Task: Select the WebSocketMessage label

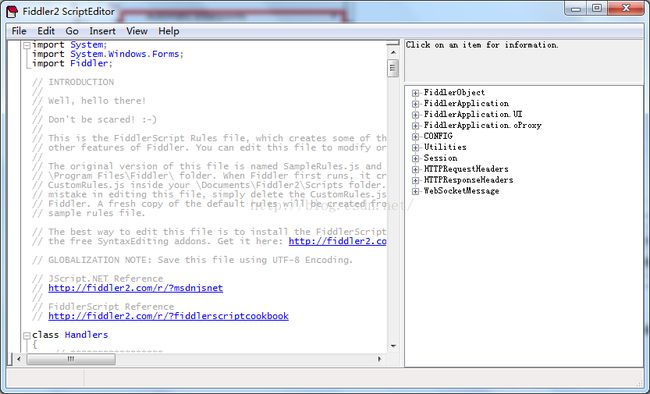Action: point(461,191)
